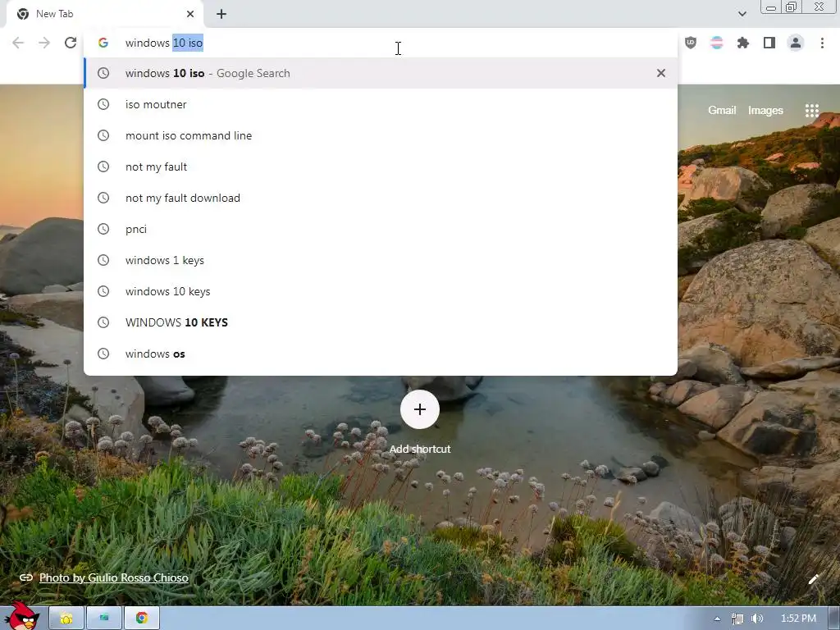Image resolution: width=840 pixels, height=630 pixels.
Task: Click the address bar text field
Action: [x=381, y=43]
